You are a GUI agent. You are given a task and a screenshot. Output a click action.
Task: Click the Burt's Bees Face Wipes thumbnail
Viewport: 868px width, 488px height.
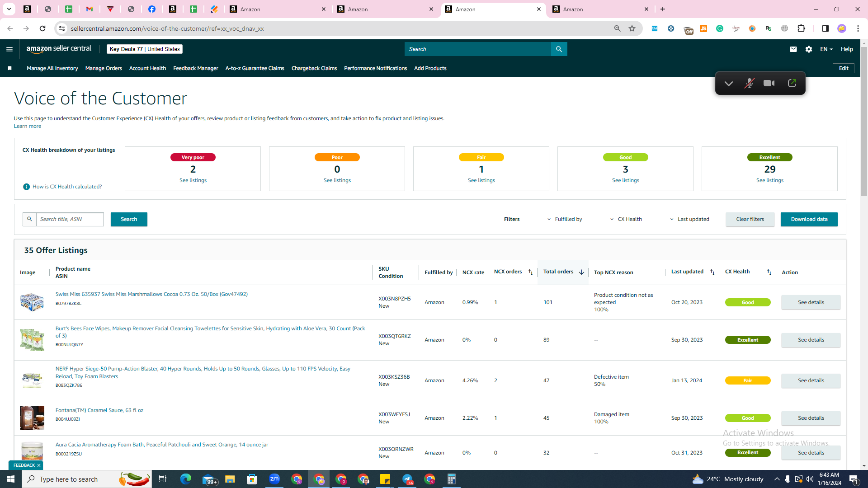coord(32,340)
